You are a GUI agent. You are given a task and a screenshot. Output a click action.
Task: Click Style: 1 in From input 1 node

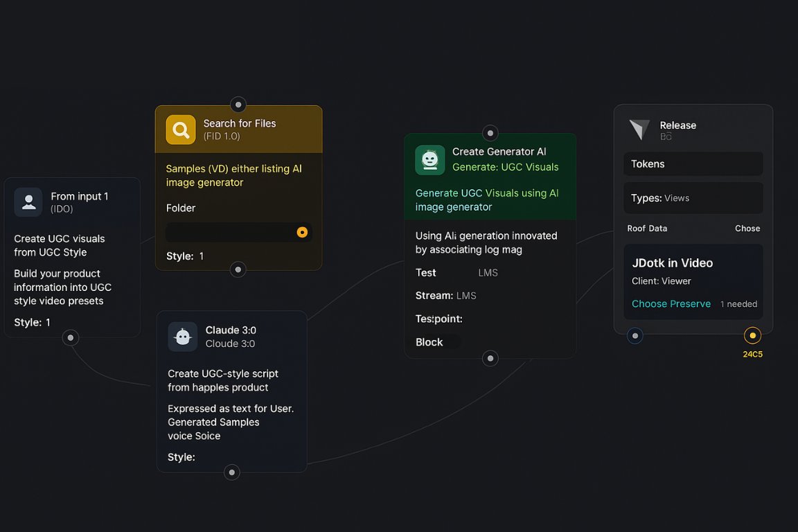32,322
